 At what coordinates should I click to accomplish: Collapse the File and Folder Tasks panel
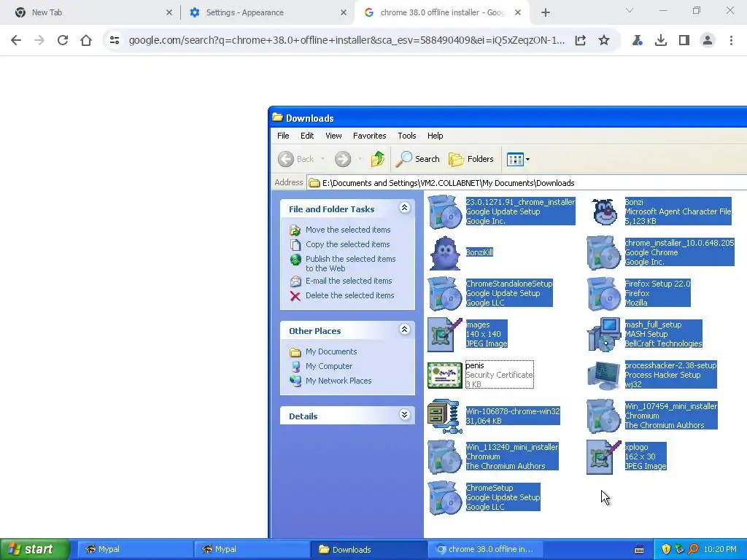(404, 208)
